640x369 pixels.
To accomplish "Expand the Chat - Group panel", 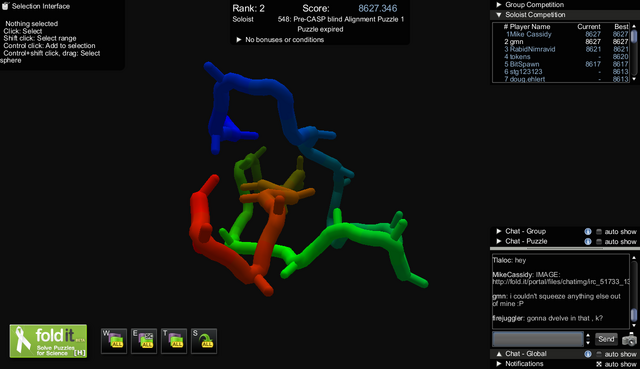I will click(499, 231).
